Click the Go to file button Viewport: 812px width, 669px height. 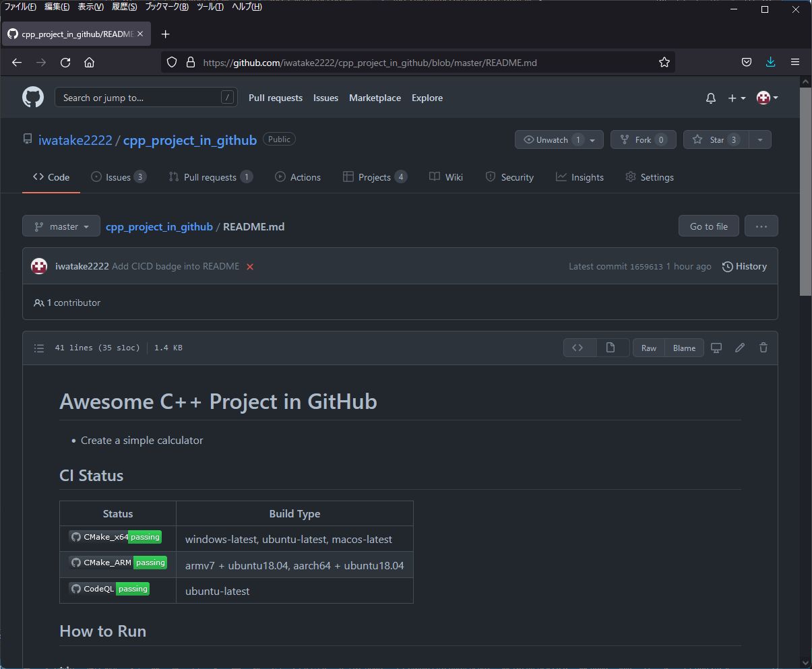tap(708, 226)
